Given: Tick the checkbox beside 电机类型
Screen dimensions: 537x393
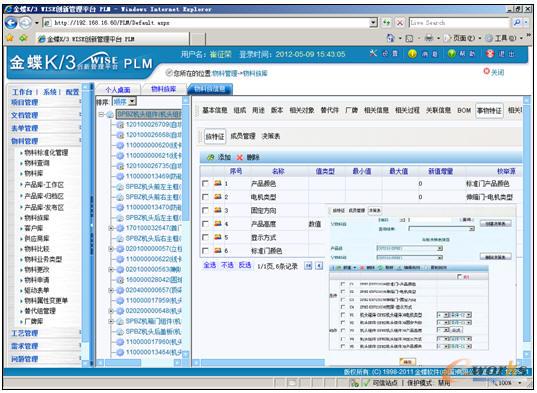Looking at the screenshot, I should tap(205, 197).
